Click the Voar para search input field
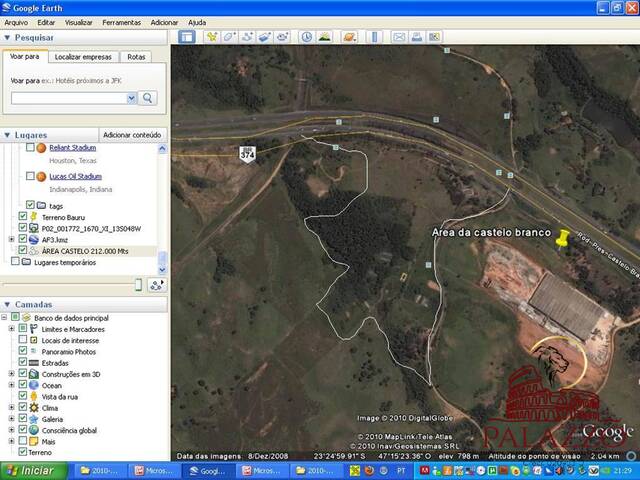Viewport: 640px width, 480px height. point(69,98)
